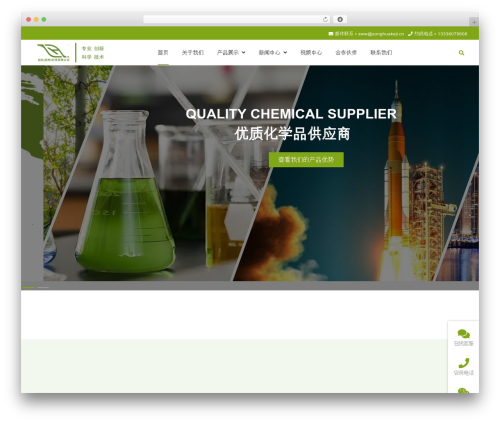Image resolution: width=500 pixels, height=423 pixels.
Task: Select second gray slider indicator
Action: click(43, 287)
